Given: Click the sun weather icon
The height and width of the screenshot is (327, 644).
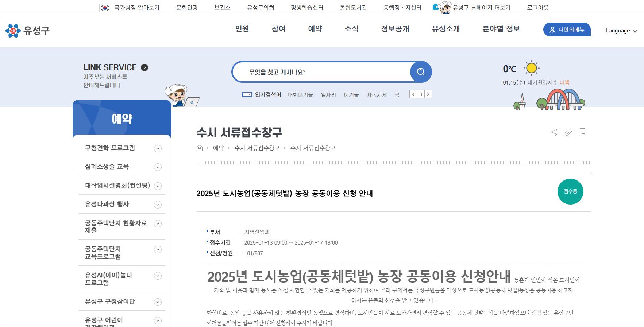Looking at the screenshot, I should click(x=531, y=68).
